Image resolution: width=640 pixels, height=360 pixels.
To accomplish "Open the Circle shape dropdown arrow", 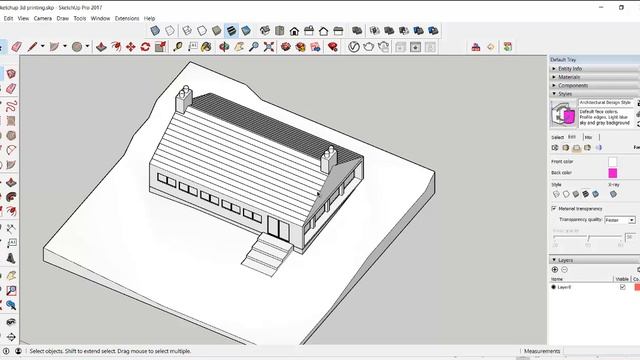I will [87, 47].
